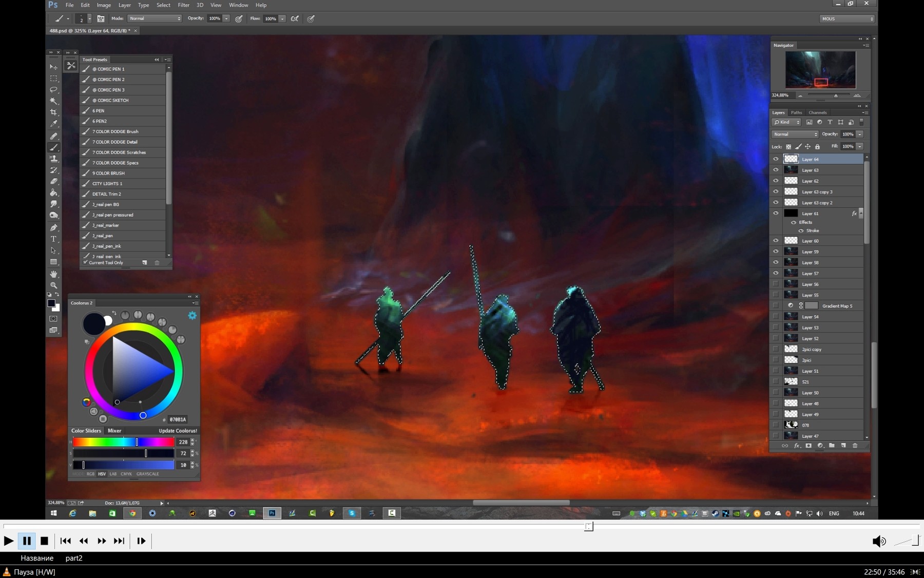Viewport: 924px width, 578px height.
Task: Select the Brush tool in the toolbar
Action: pyautogui.click(x=53, y=147)
